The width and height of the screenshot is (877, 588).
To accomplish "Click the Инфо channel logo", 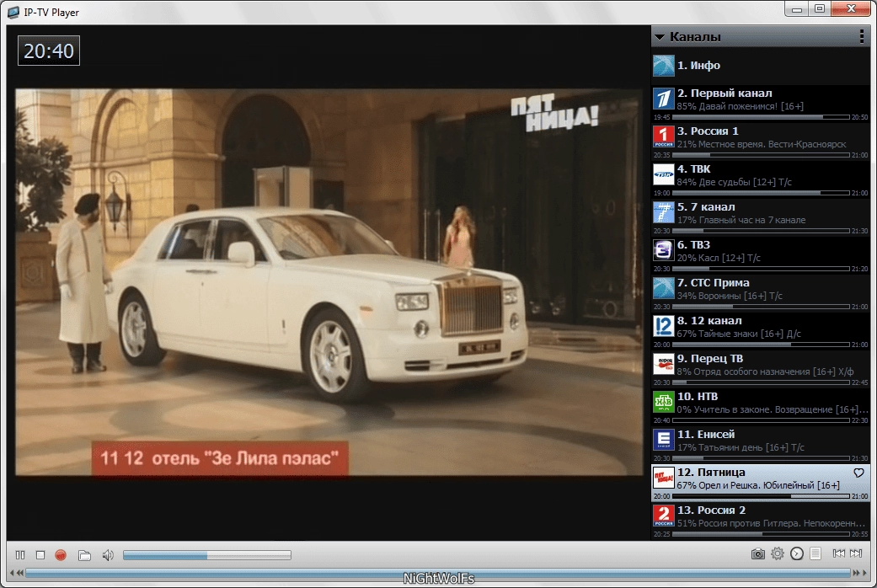I will click(664, 66).
